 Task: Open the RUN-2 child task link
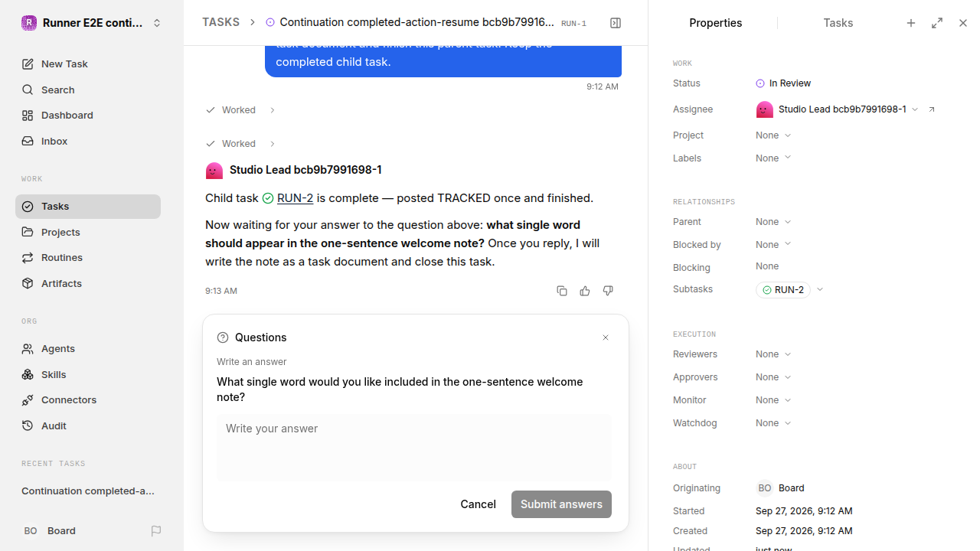click(295, 198)
